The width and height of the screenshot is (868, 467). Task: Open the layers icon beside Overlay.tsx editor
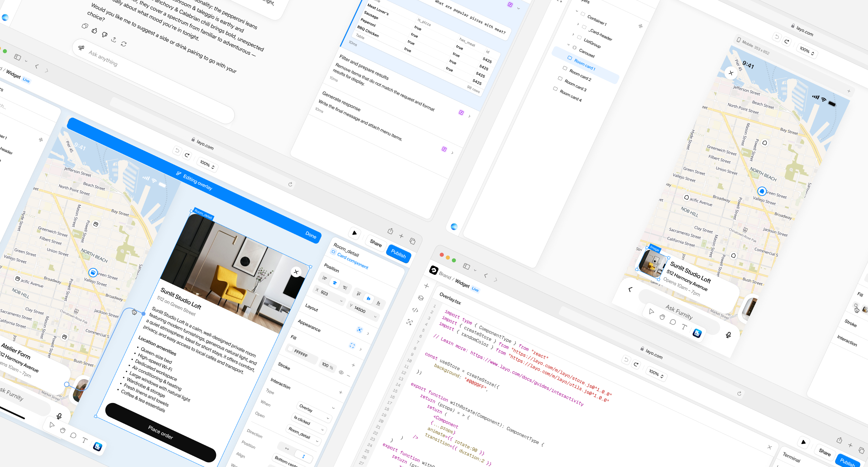pos(421,298)
